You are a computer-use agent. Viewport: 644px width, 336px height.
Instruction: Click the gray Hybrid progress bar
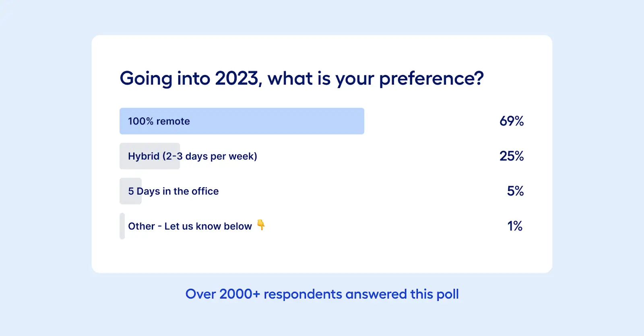[150, 156]
